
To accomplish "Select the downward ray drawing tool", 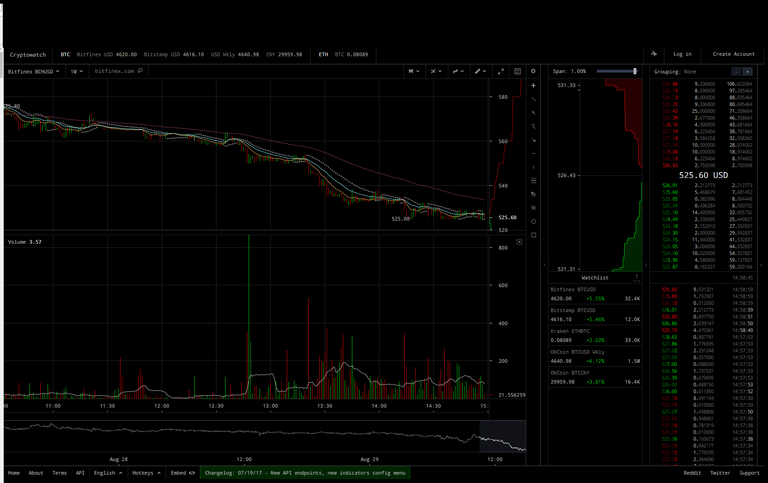I will tap(533, 140).
